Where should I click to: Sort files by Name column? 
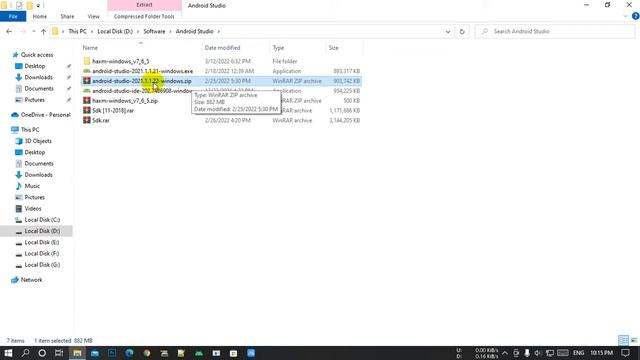[x=90, y=48]
